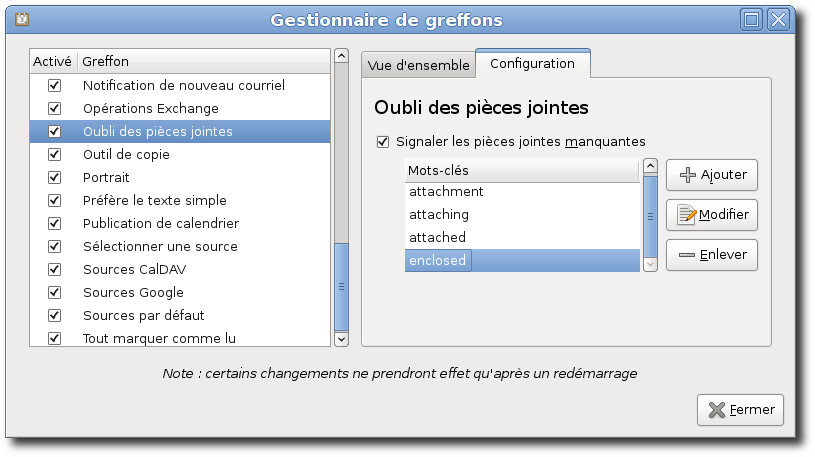Image resolution: width=815 pixels, height=457 pixels.
Task: Select the attachment keyword row
Action: pos(522,192)
